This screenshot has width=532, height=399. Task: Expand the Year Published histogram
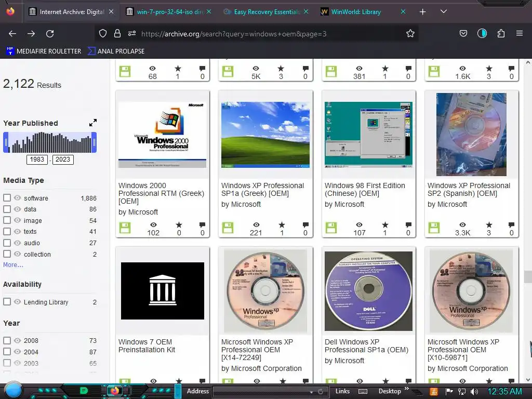(93, 123)
